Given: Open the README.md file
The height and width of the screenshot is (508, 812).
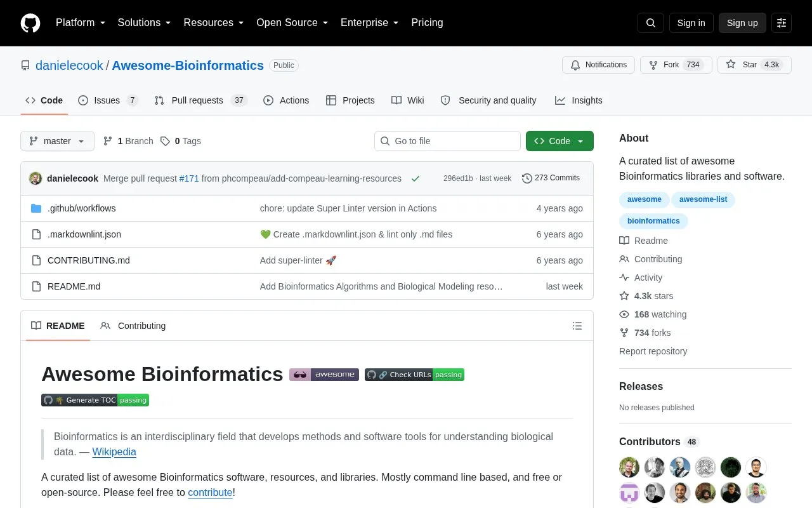Looking at the screenshot, I should [x=74, y=286].
